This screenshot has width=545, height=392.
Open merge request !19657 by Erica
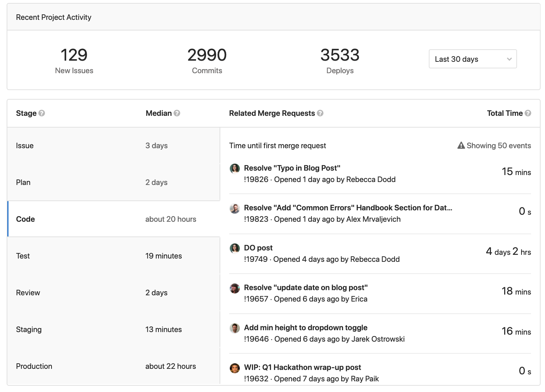pyautogui.click(x=306, y=287)
